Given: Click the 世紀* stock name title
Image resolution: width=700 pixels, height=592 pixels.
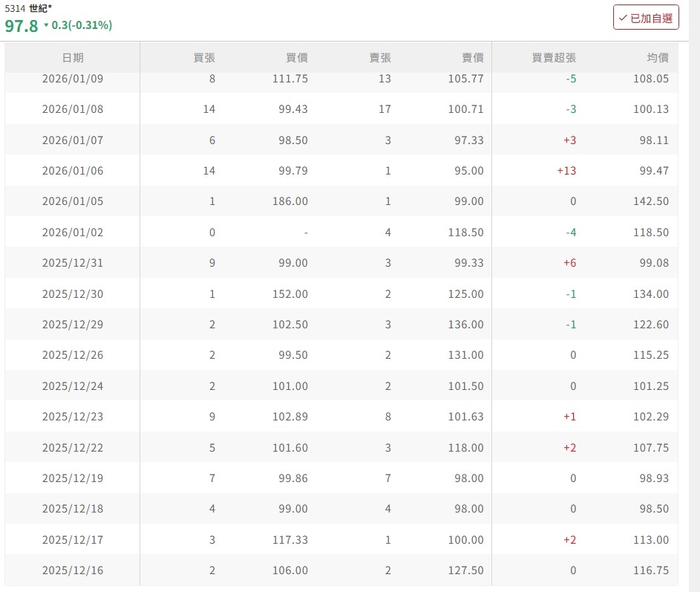Looking at the screenshot, I should click(40, 8).
